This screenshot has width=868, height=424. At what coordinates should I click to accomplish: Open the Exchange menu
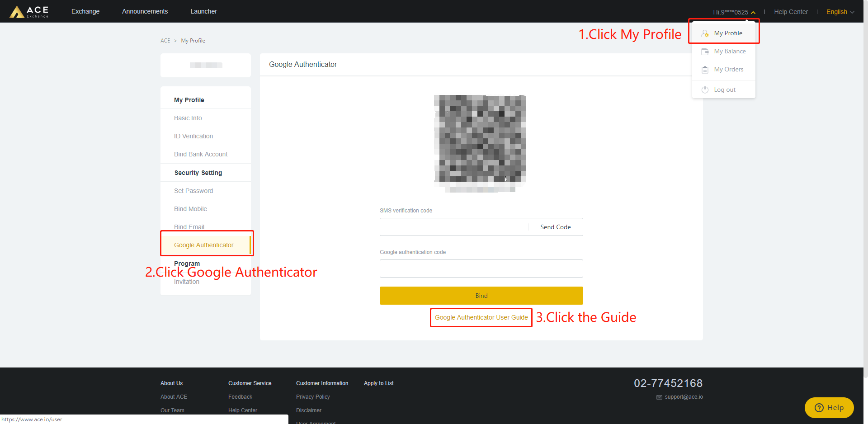[85, 11]
